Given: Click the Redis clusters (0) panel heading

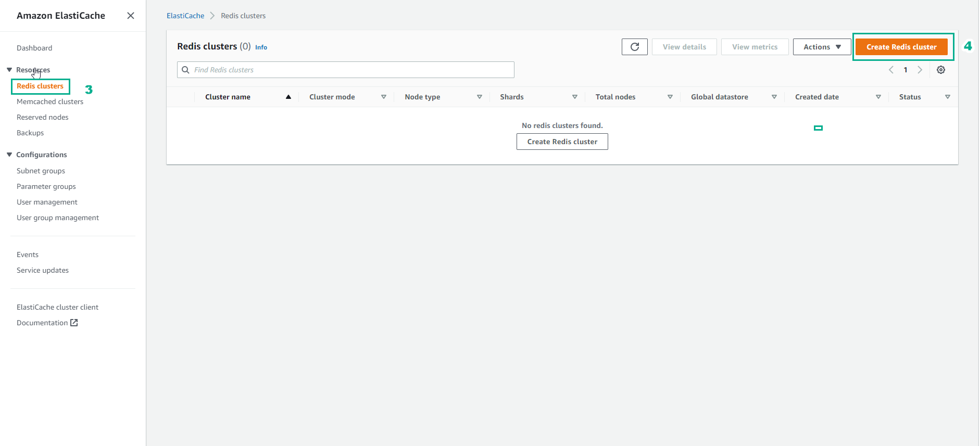Looking at the screenshot, I should (x=214, y=46).
